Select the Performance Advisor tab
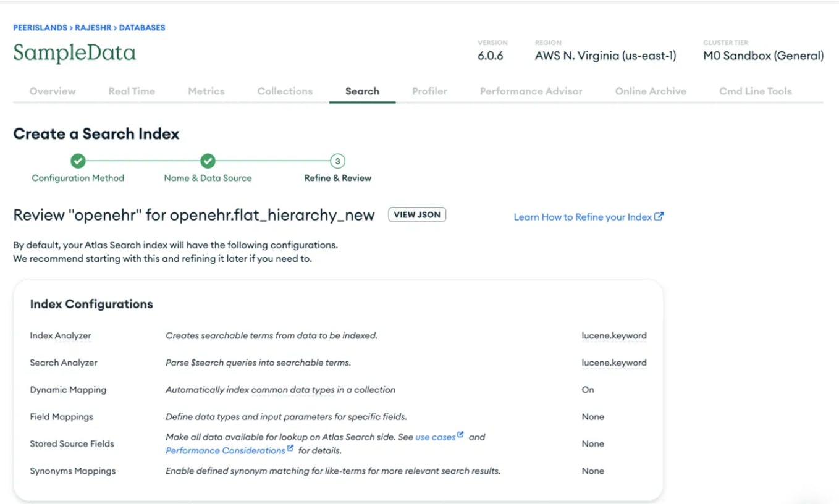This screenshot has width=839, height=504. 531,91
